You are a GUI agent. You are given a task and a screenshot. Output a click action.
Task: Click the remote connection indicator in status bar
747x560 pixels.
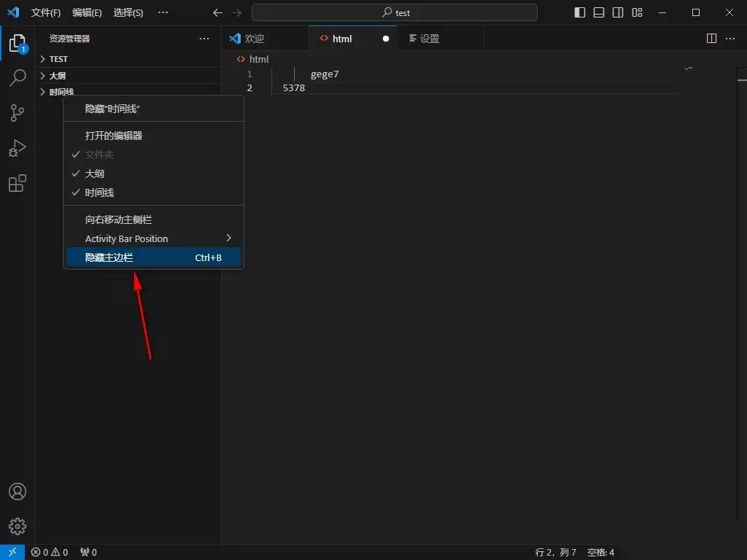pyautogui.click(x=11, y=552)
